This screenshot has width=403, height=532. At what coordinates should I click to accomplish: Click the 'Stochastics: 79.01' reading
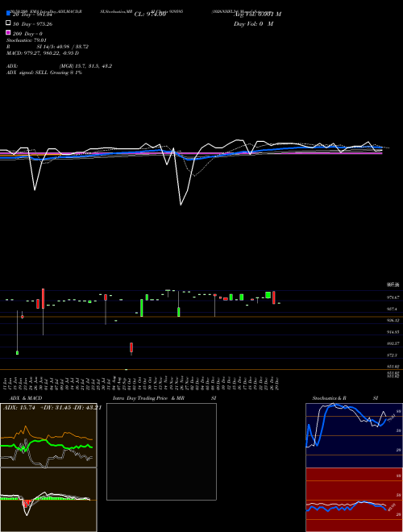coord(27,40)
